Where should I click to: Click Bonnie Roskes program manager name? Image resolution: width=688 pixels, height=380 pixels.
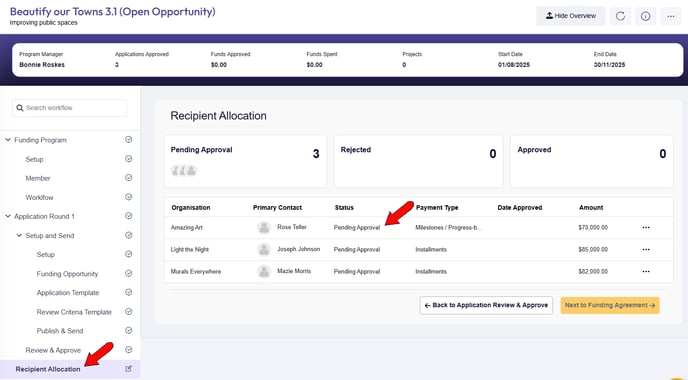[x=42, y=65]
